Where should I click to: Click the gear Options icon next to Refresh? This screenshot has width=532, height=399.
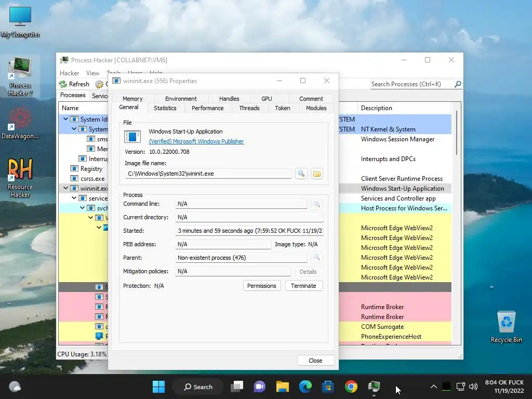(x=99, y=84)
